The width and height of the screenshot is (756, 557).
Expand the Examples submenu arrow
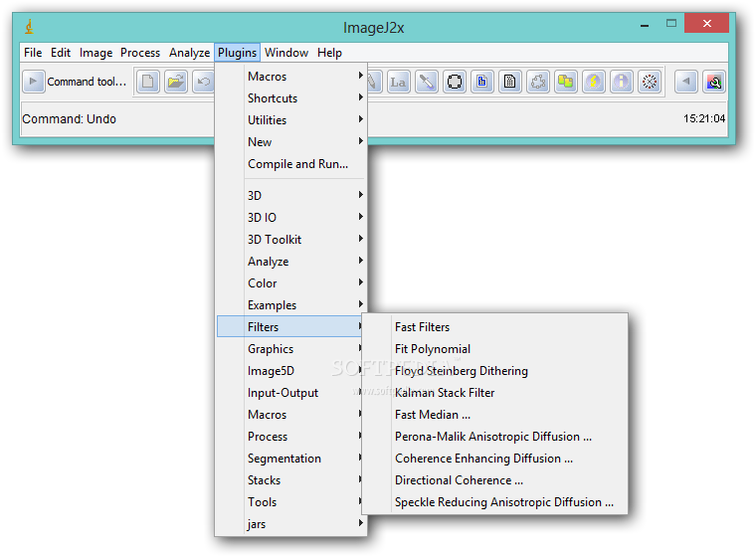pyautogui.click(x=361, y=304)
